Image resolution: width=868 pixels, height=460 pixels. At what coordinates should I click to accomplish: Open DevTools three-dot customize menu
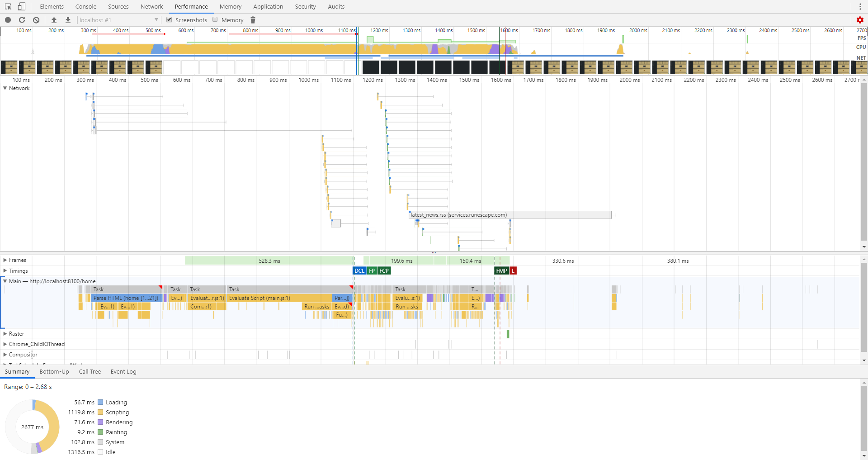click(x=860, y=7)
